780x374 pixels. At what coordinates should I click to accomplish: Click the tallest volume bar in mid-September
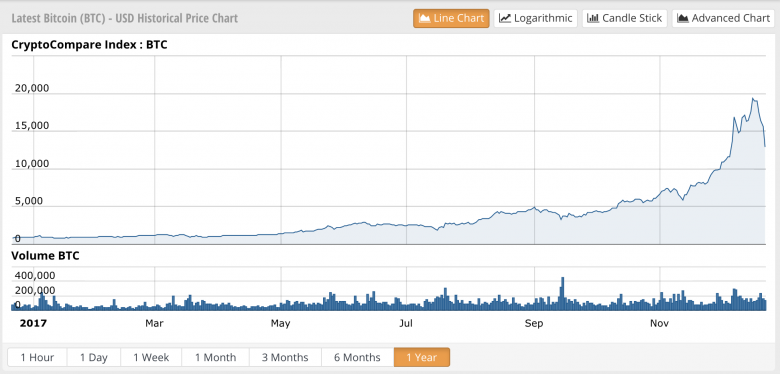(x=563, y=294)
